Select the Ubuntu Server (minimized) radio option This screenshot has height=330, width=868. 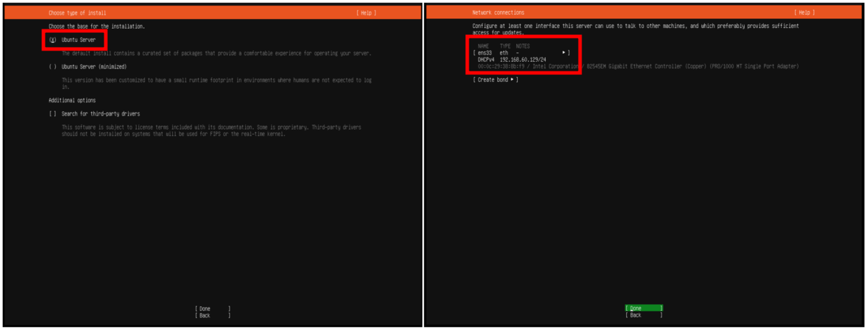[53, 67]
